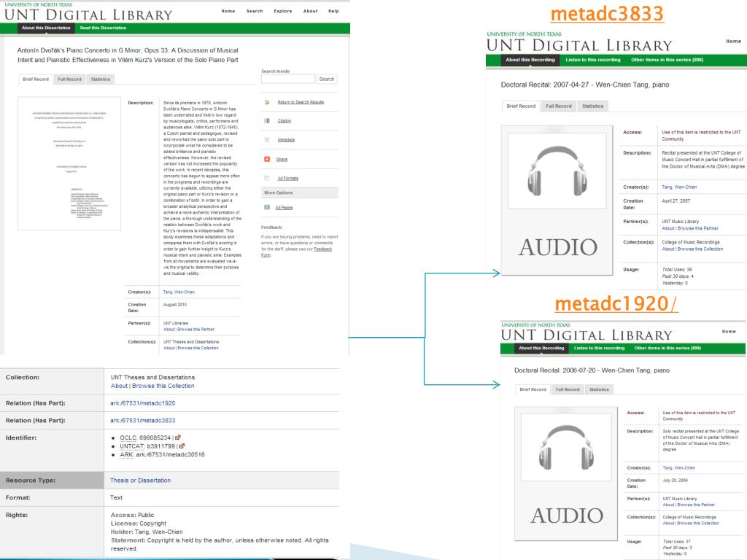Viewport: 747px width, 560px height.
Task: Open the external link icon beside OCLC identifier
Action: pos(178,437)
